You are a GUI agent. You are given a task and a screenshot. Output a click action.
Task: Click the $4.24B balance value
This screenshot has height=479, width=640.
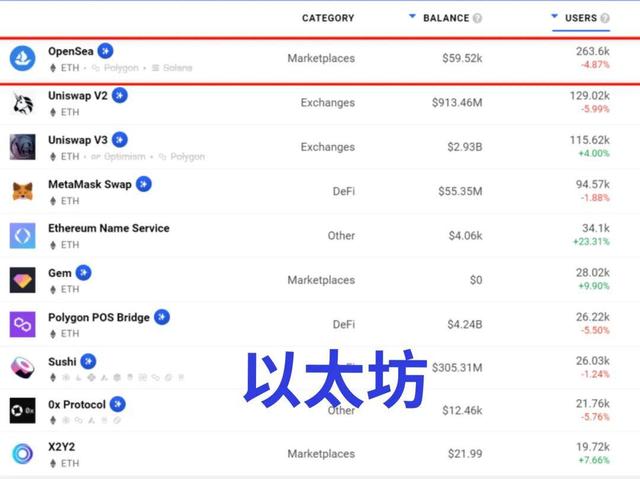coord(465,324)
